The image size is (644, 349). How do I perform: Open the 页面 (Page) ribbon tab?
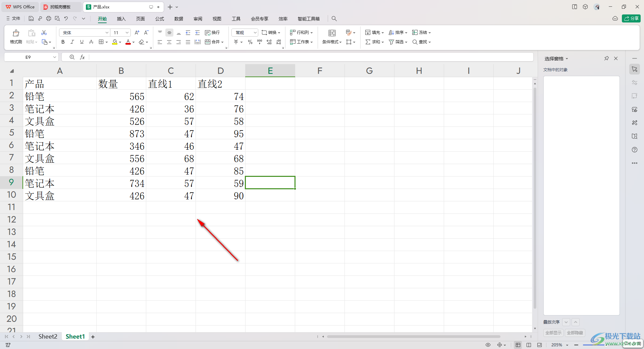(x=141, y=19)
